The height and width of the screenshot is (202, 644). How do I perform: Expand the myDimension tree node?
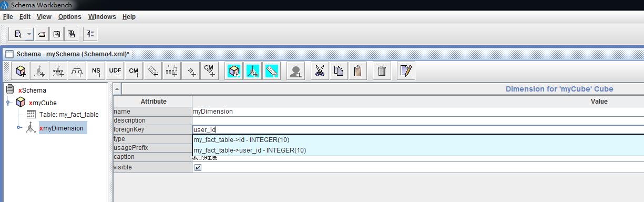(19, 128)
